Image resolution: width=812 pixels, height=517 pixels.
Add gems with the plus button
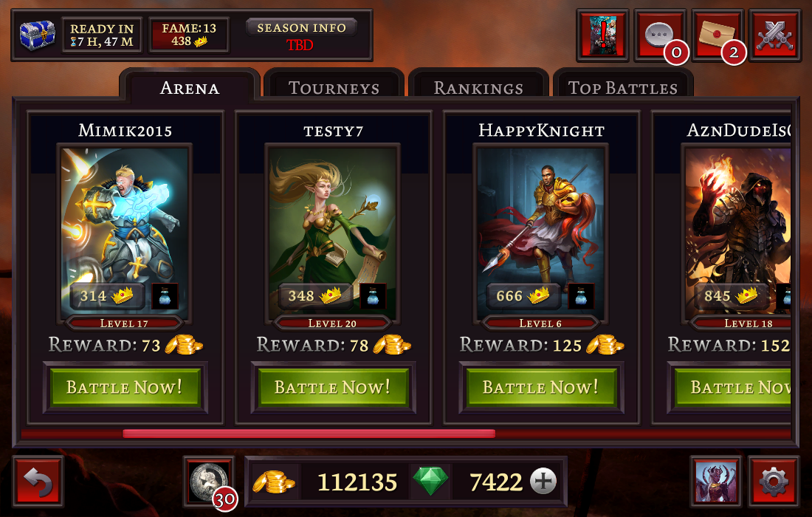(x=543, y=482)
